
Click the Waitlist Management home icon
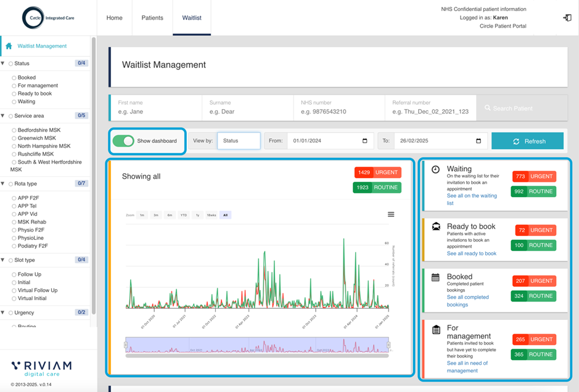pyautogui.click(x=9, y=46)
